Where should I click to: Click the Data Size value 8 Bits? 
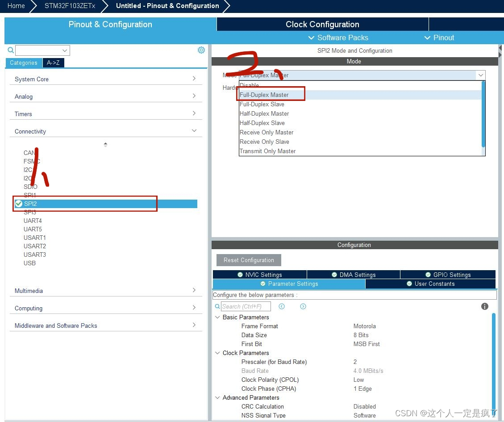[x=361, y=335]
